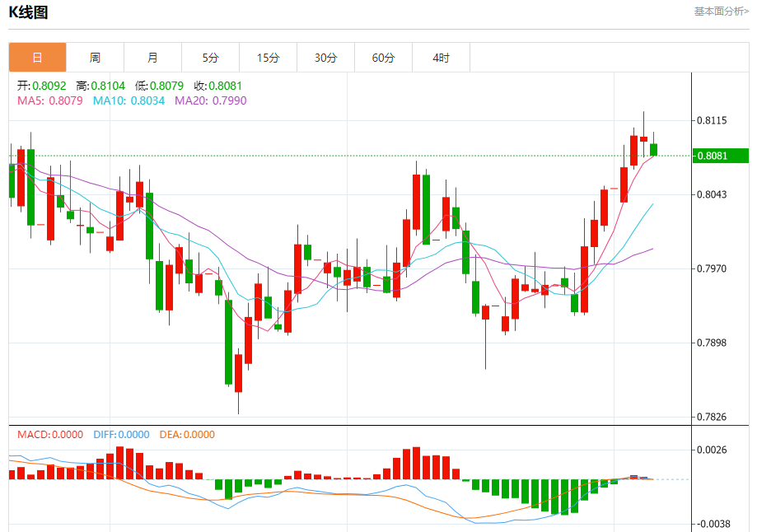Switch to the 5分 interval tab
Viewport: 757px width, 532px height.
tap(210, 58)
